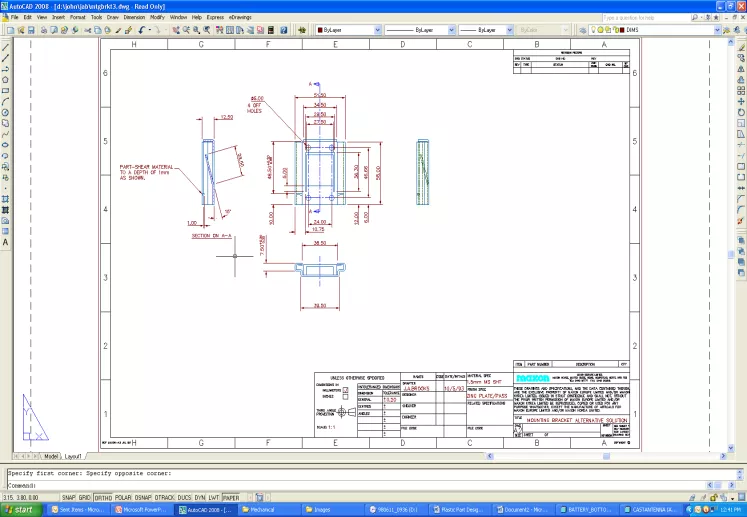This screenshot has width=747, height=517.
Task: Toggle ORTHO mode off
Action: (103, 496)
